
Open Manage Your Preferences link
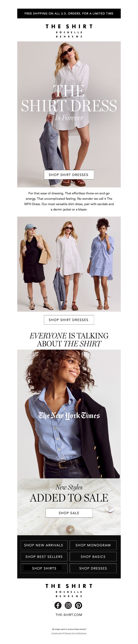click(75, 633)
